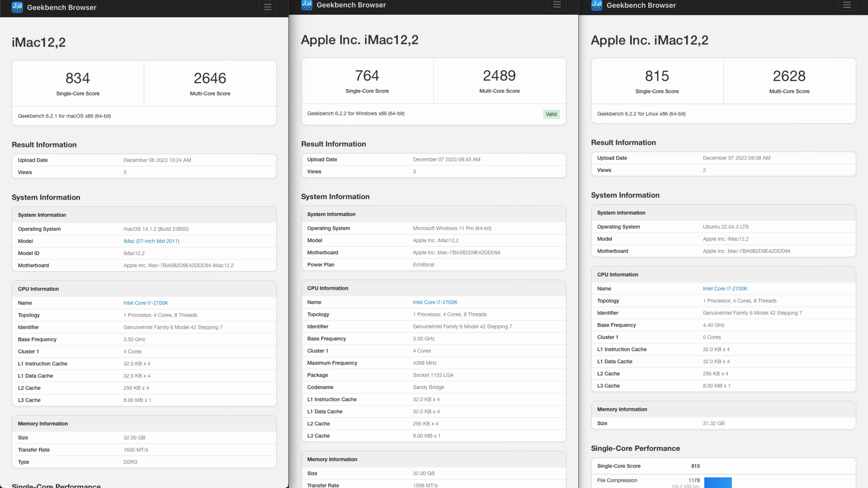Click Geekbench Browser title in middle window
Image resolution: width=868 pixels, height=488 pixels.
351,5
